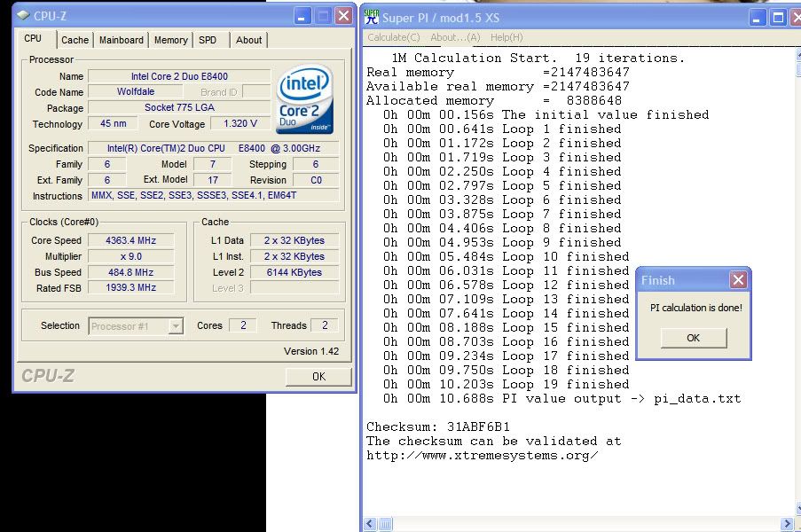Click the 'Loop 10 finished' line
This screenshot has width=801, height=532.
point(507,256)
